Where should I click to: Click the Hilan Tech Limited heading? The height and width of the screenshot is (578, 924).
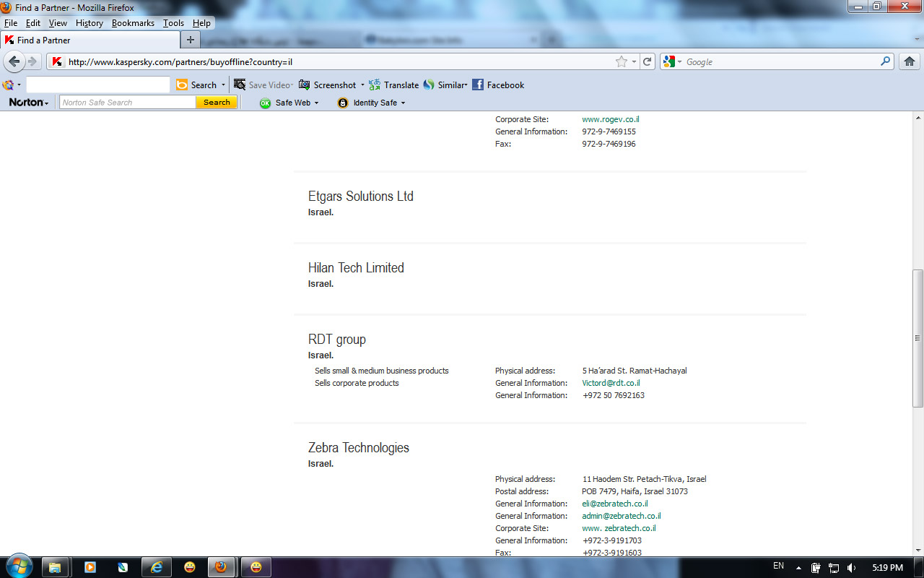pos(356,268)
